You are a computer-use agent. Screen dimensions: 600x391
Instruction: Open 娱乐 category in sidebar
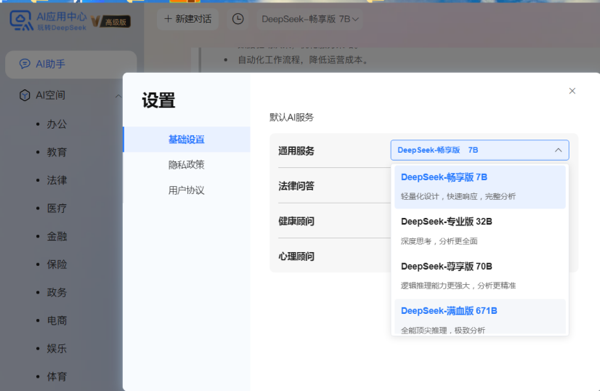click(x=57, y=348)
